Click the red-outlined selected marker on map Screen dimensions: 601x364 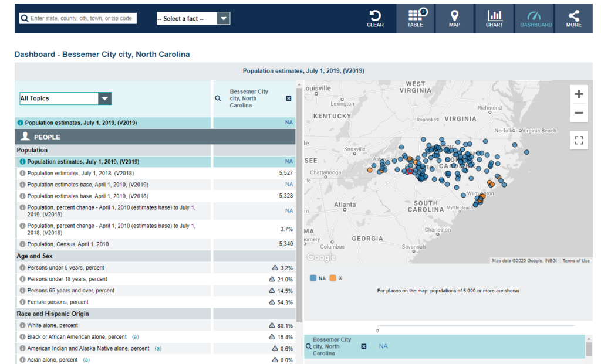[410, 171]
